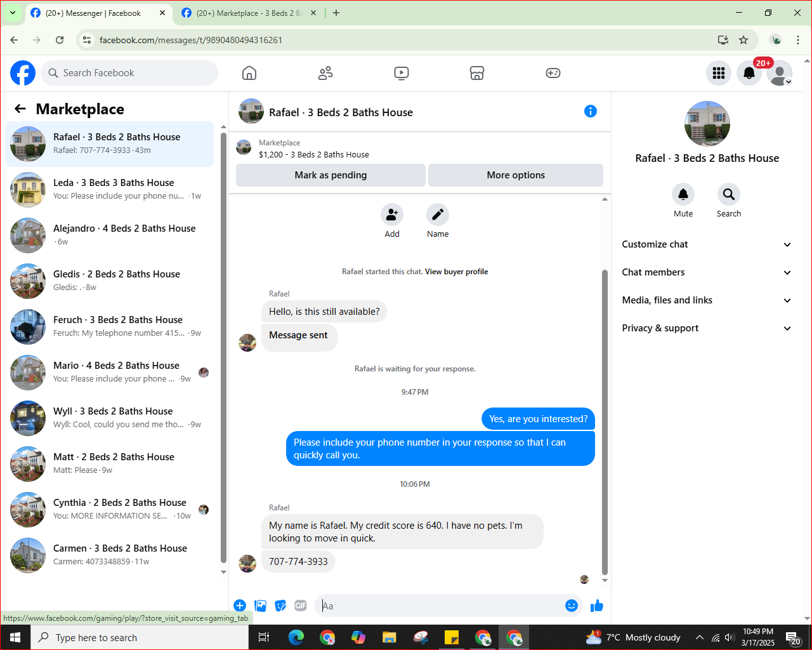Search in conversation via magnifier icon
Screen dimensions: 812x650
click(x=729, y=194)
